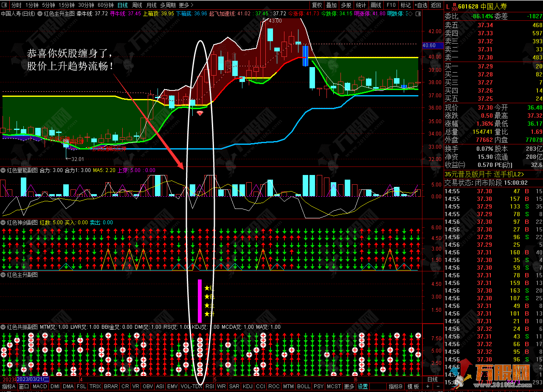The height and width of the screenshot is (392, 543).
Task: Open F10 company info
Action: tap(391, 5)
